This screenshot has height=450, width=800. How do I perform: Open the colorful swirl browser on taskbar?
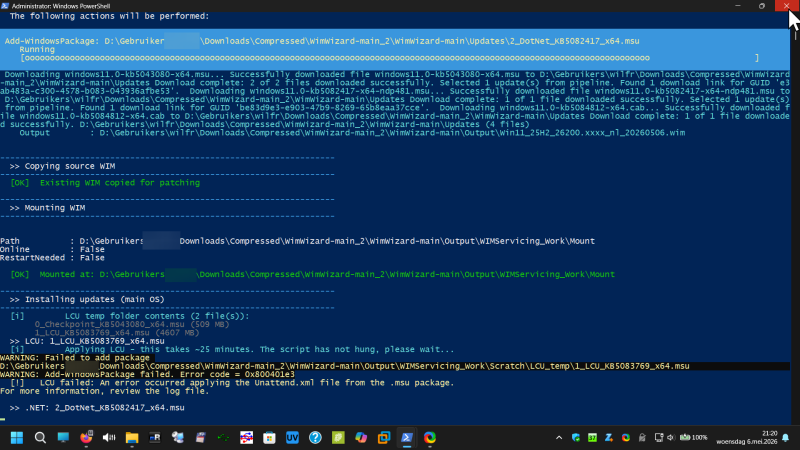coord(430,438)
